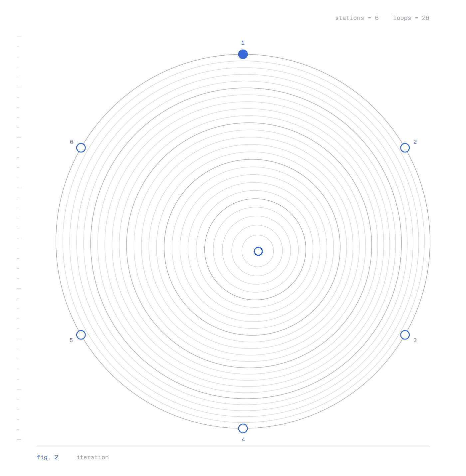Click the station 2 circle marker
Image resolution: width=466 pixels, height=476 pixels.
click(405, 148)
